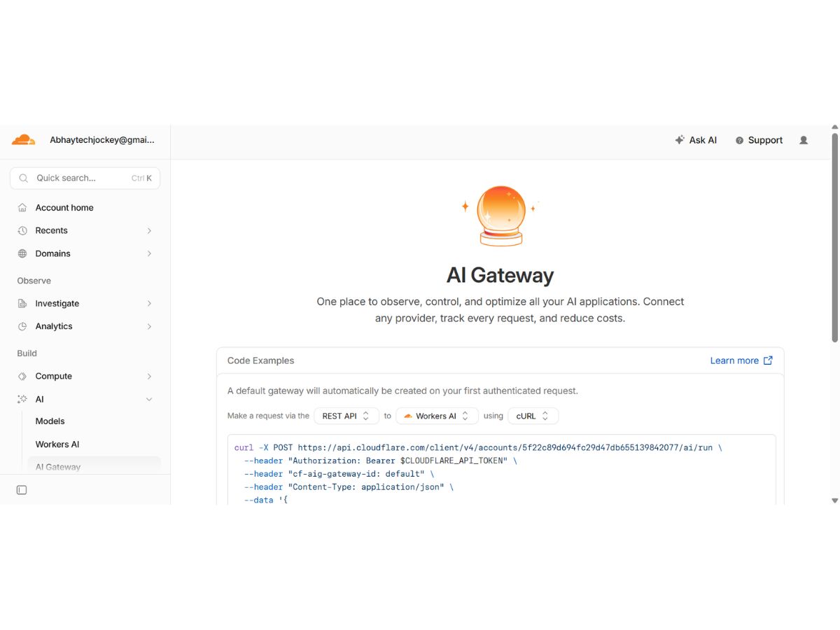Click the Ask AI button
The image size is (840, 630).
point(696,140)
